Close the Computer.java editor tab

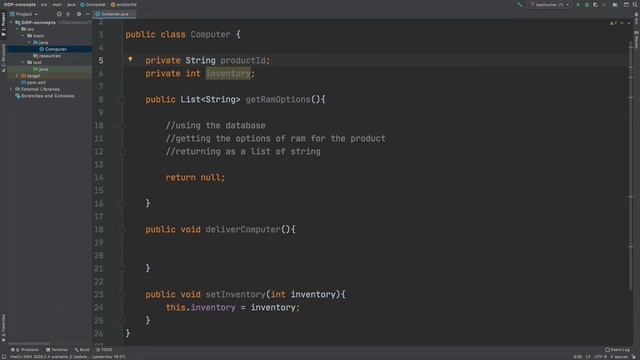132,14
